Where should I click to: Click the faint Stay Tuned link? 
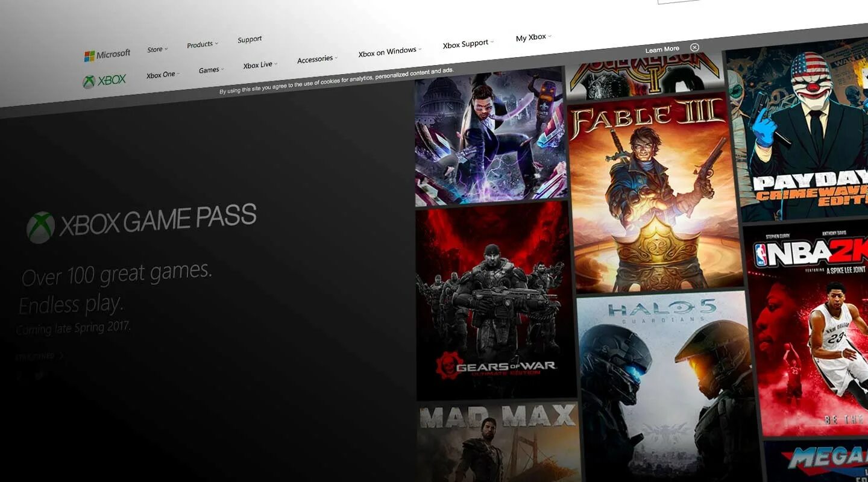point(39,357)
